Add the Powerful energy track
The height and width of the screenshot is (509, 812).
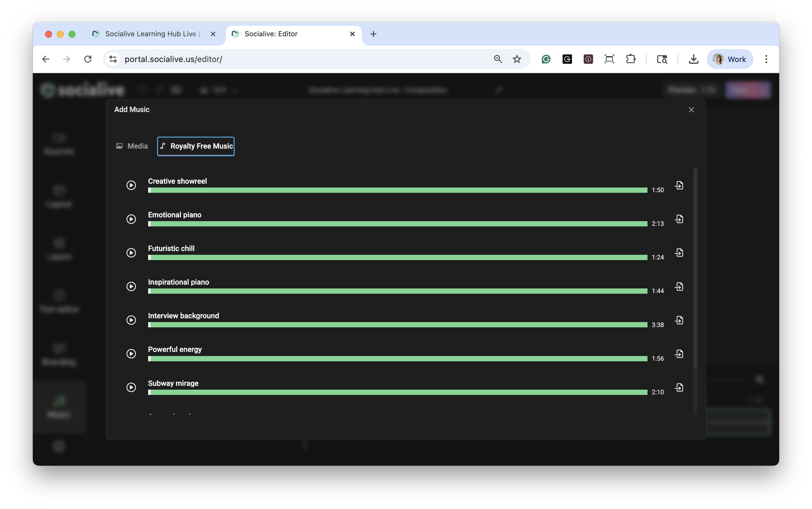[679, 354]
